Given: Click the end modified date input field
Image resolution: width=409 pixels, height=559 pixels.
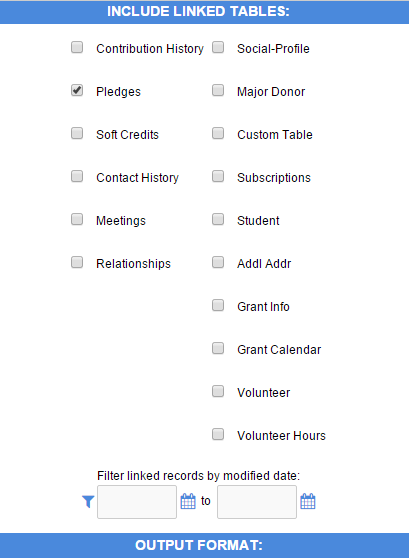Looking at the screenshot, I should [257, 502].
